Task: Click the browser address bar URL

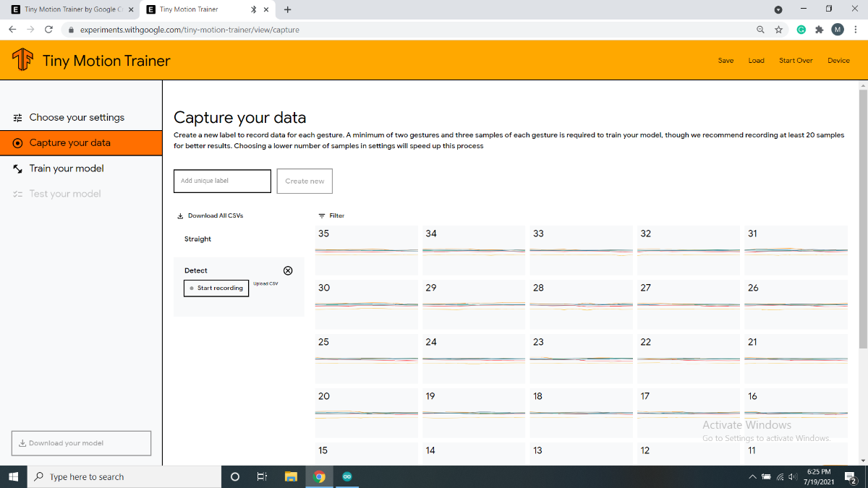Action: [189, 30]
